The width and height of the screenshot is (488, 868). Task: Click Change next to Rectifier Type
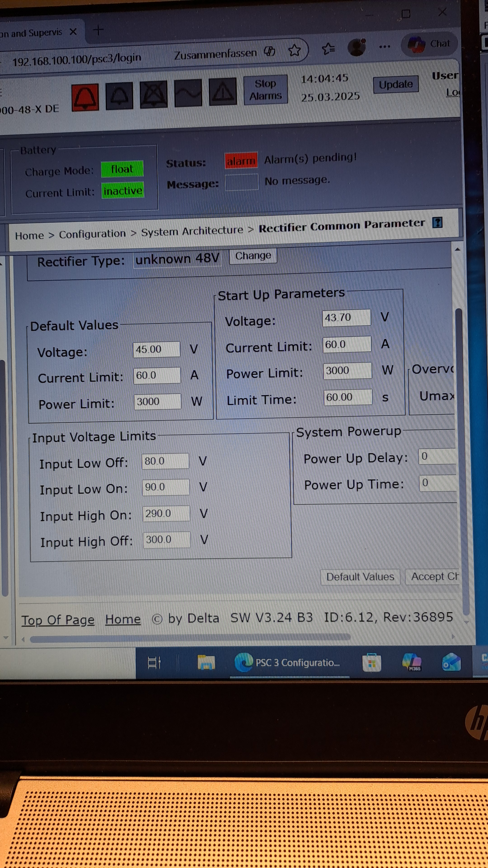pos(253,256)
